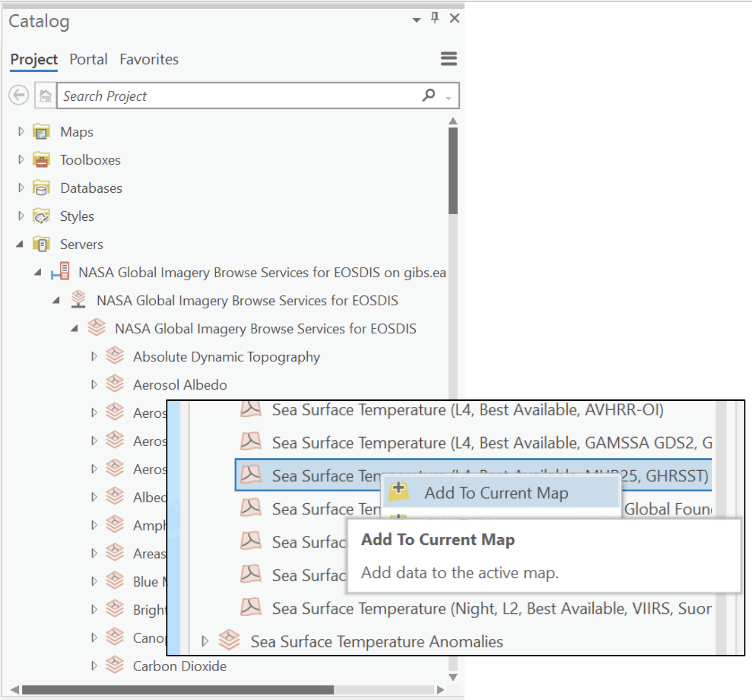The image size is (752, 700).
Task: Select the Carbon Dioxide row
Action: click(x=180, y=665)
